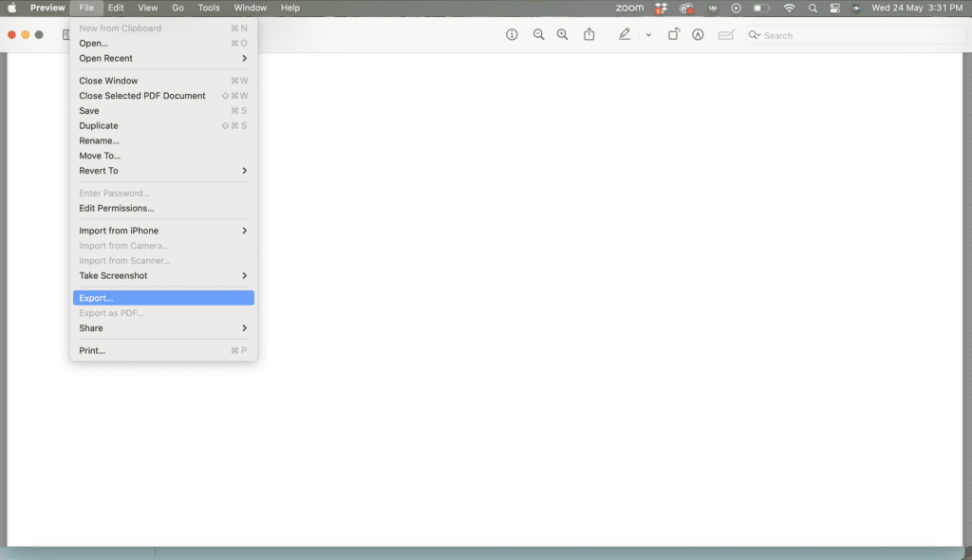Screen dimensions: 972x560
Task: Select the Zoom Out magnifier icon
Action: (539, 34)
